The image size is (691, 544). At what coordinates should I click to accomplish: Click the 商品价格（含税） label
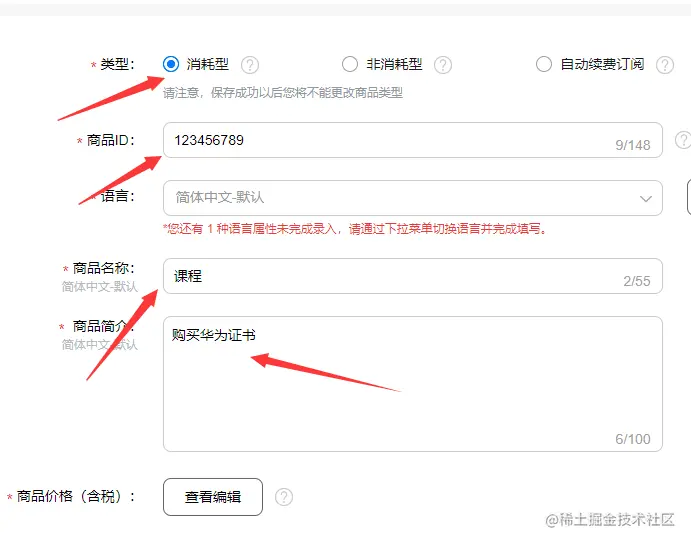coord(75,496)
